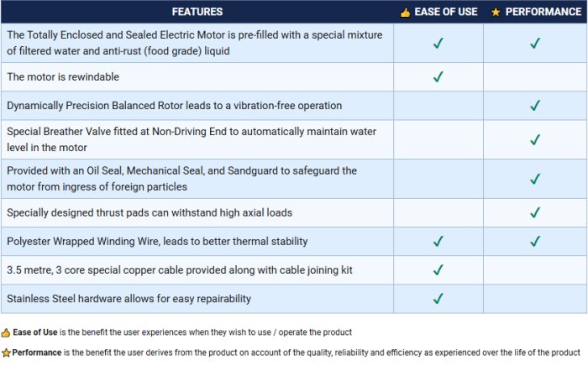Click the Ease of Use checkmark for Sealed Electric Motor
Screen dimensions: 588x366
point(438,43)
